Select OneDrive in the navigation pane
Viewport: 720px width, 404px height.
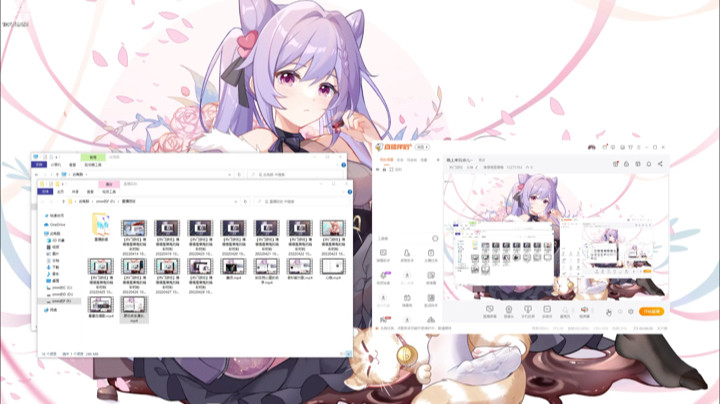pos(55,224)
